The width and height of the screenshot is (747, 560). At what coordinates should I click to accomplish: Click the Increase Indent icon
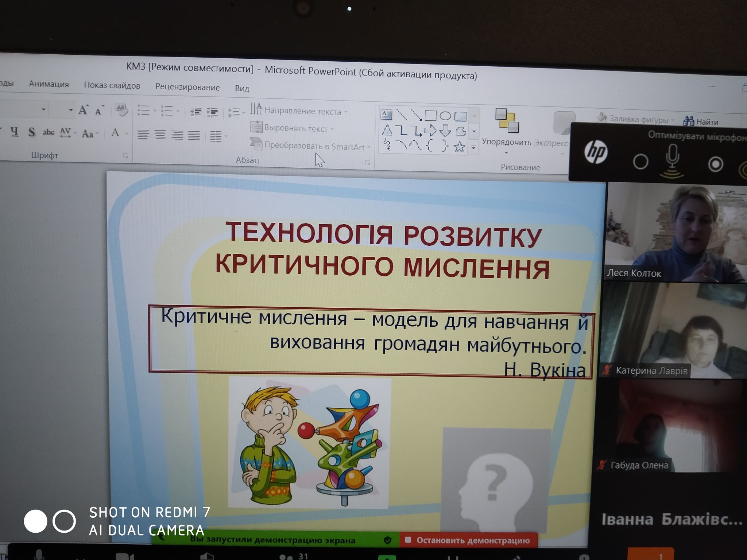coord(212,112)
